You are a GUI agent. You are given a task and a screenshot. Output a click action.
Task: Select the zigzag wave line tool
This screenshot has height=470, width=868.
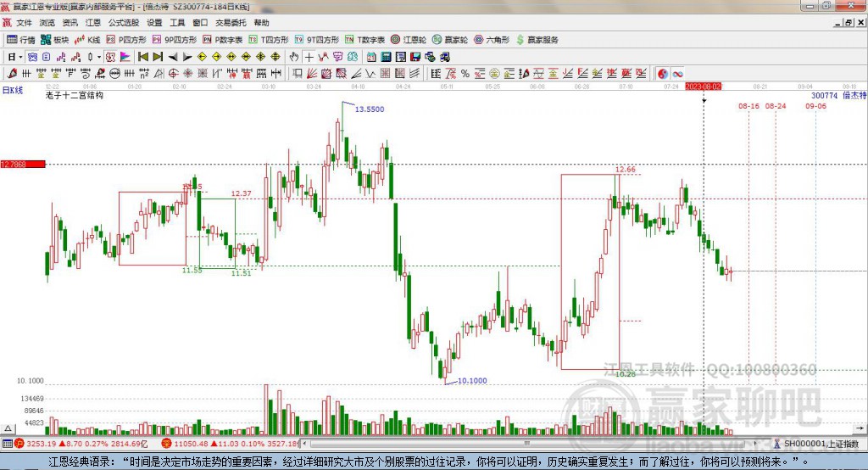coord(370,74)
